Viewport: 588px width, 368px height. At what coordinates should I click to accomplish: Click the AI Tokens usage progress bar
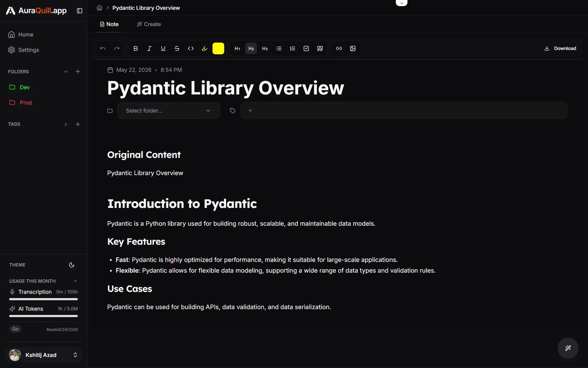pyautogui.click(x=43, y=316)
